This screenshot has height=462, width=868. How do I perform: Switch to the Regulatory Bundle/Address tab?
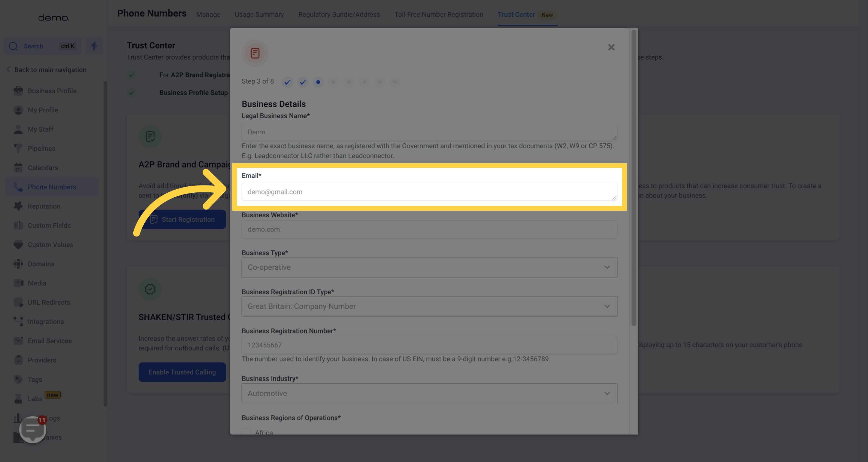click(339, 14)
